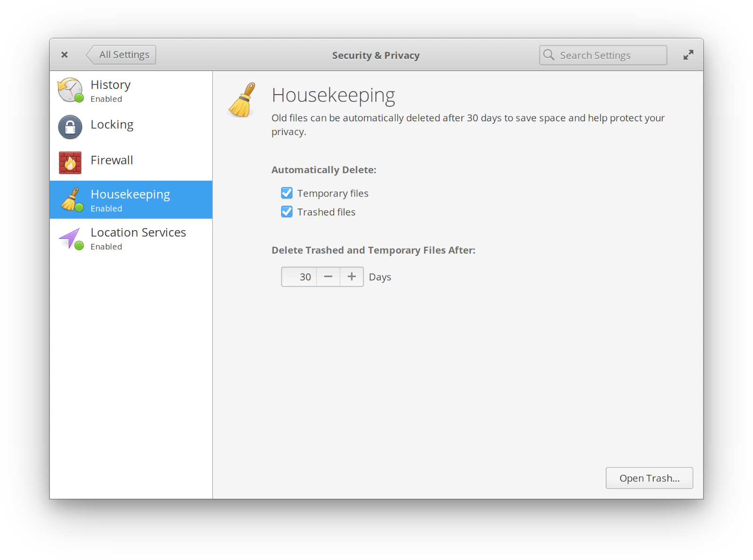The width and height of the screenshot is (753, 560).
Task: Select the Firewall section
Action: [131, 162]
